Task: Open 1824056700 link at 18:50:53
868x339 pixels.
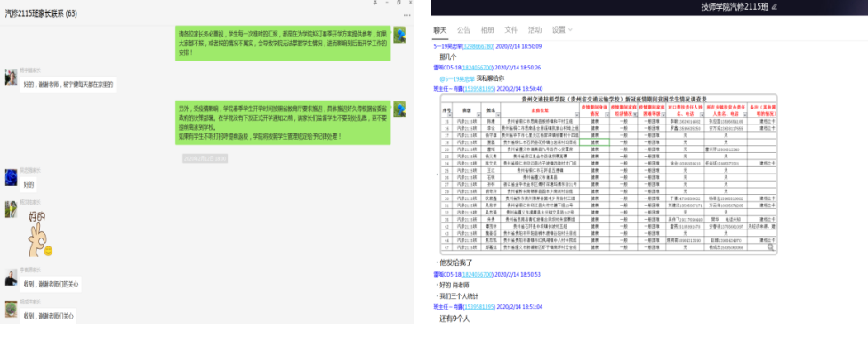Action: [x=478, y=274]
